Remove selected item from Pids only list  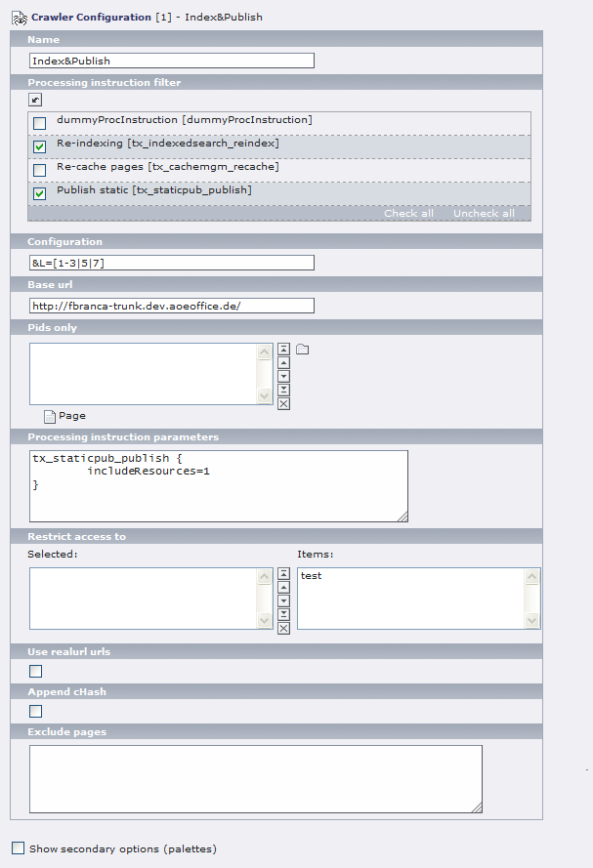click(x=283, y=403)
